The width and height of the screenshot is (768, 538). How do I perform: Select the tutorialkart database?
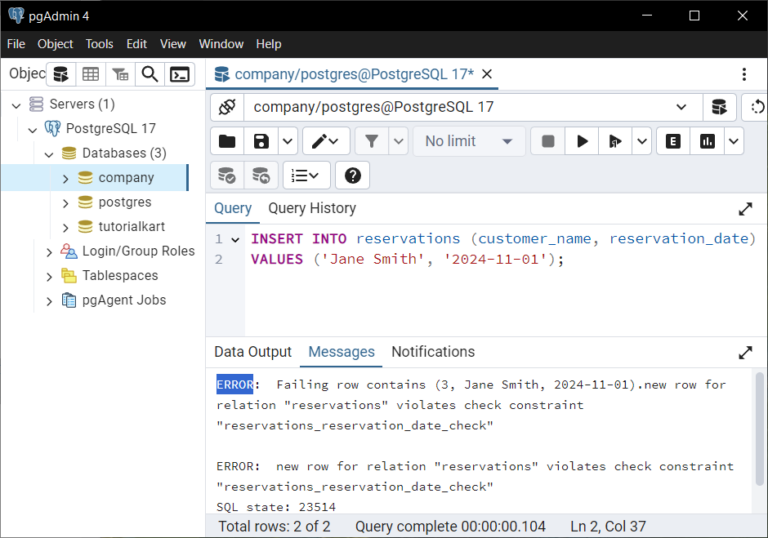pos(132,227)
